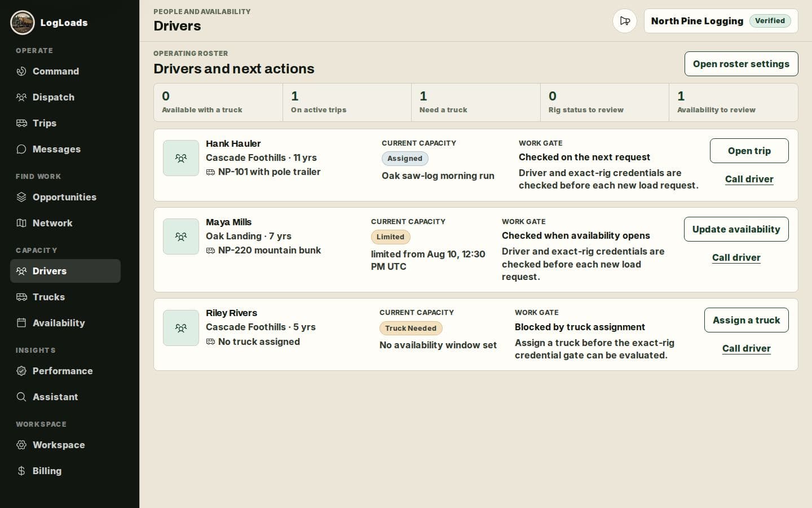Click the Limited capacity badge
Image resolution: width=812 pixels, height=508 pixels.
pos(390,237)
